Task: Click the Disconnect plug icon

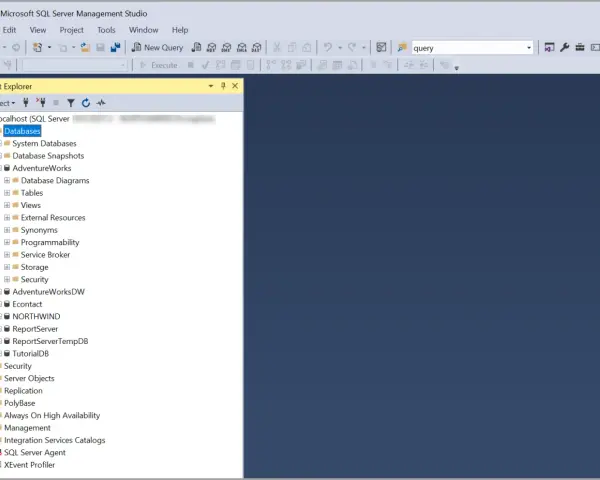Action: coord(41,103)
